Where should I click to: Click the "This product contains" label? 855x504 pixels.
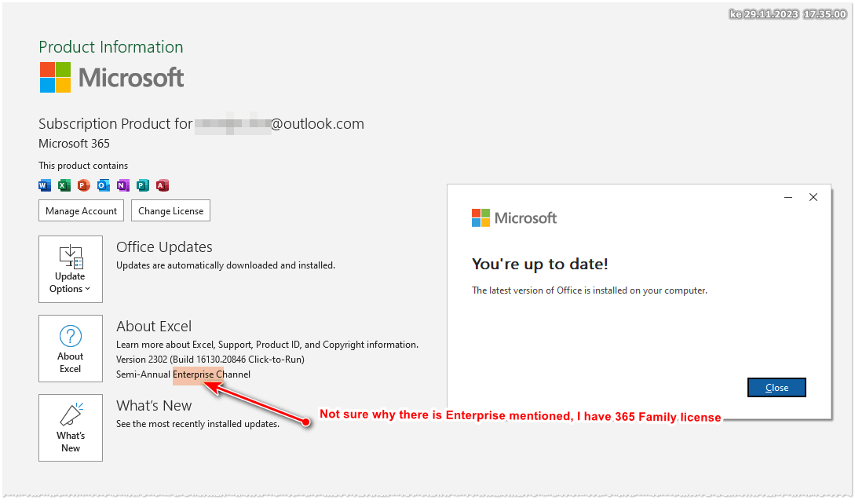point(83,166)
